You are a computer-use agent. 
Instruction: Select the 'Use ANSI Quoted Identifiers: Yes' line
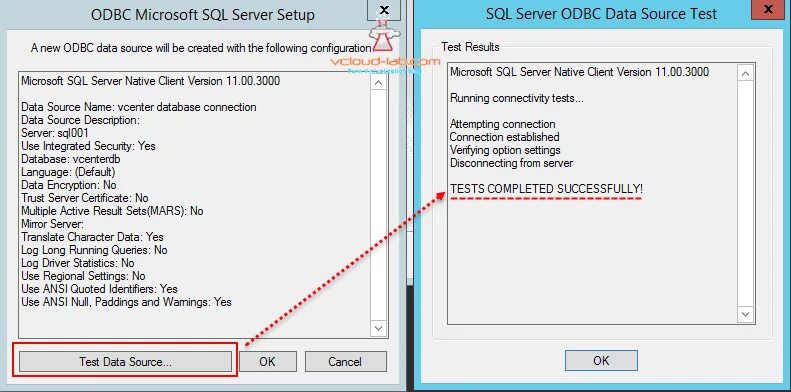click(99, 289)
